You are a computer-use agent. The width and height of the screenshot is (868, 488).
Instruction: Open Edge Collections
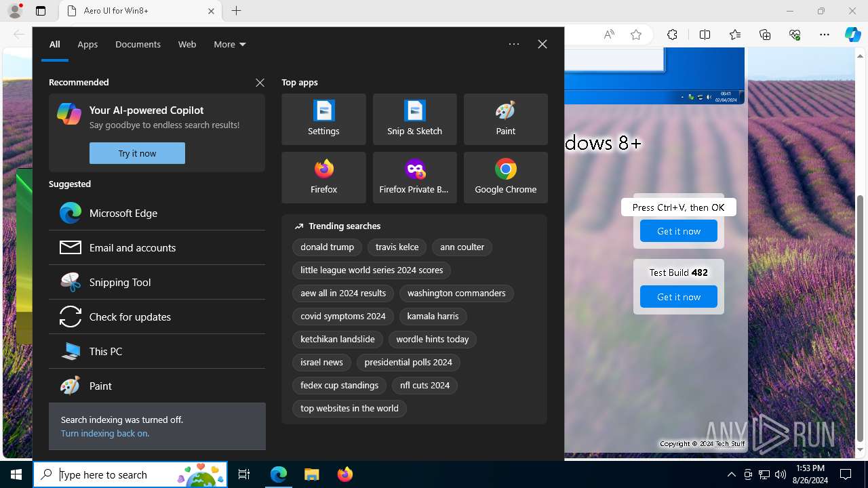point(765,35)
